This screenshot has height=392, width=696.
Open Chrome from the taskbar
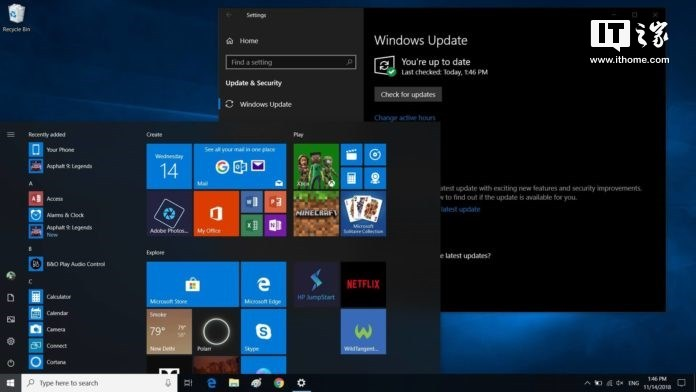279,383
